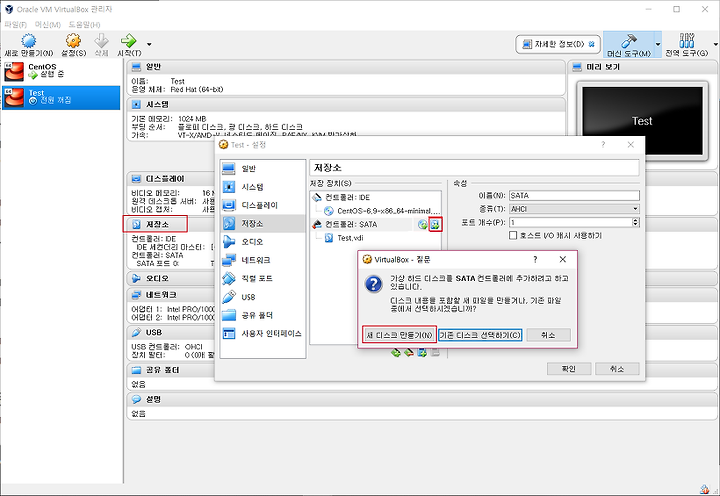Select the CentOS virtual machine in list

(61, 72)
